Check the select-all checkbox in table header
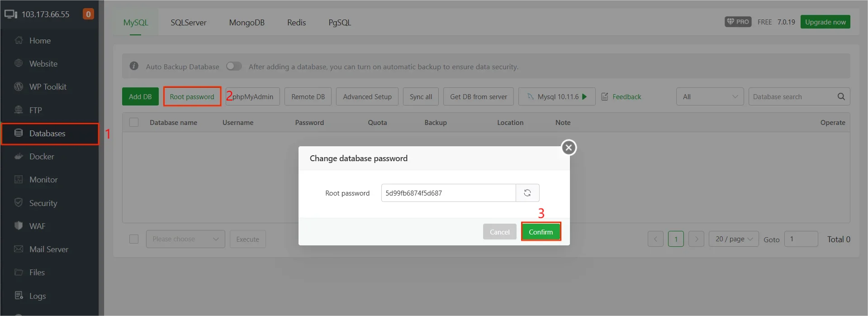The image size is (868, 316). coord(134,122)
